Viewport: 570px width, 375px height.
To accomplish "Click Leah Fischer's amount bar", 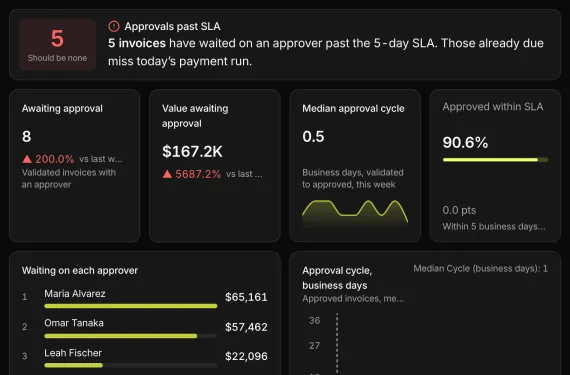I will tap(131, 365).
